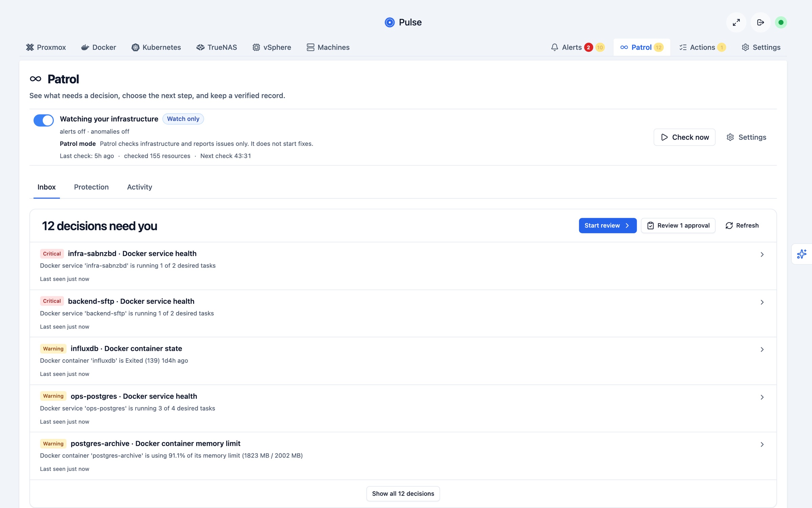Image resolution: width=812 pixels, height=508 pixels.
Task: Click 'Next check 43:31' text
Action: coord(226,156)
